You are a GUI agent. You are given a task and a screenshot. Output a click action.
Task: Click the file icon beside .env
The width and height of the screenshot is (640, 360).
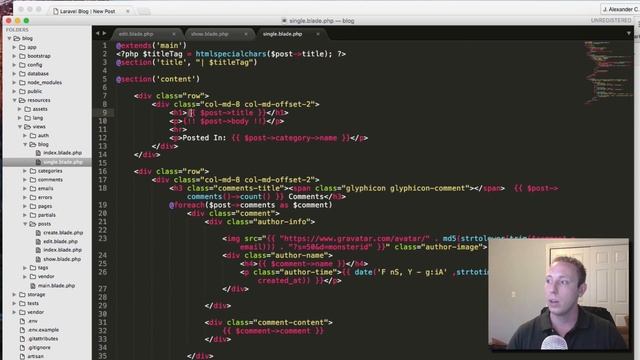pos(22,321)
